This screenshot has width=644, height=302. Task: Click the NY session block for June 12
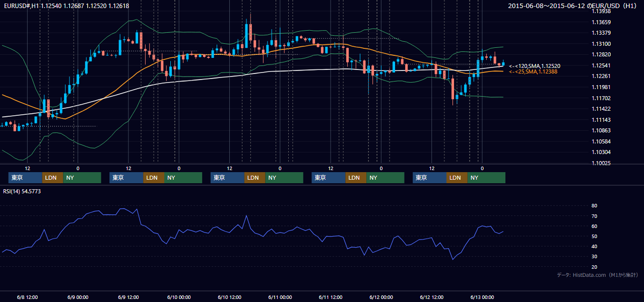(x=486, y=178)
